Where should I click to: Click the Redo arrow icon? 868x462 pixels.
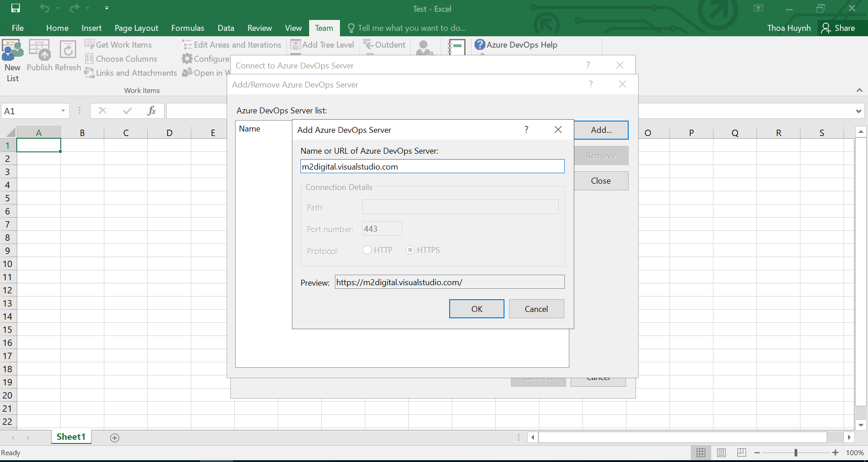[74, 8]
